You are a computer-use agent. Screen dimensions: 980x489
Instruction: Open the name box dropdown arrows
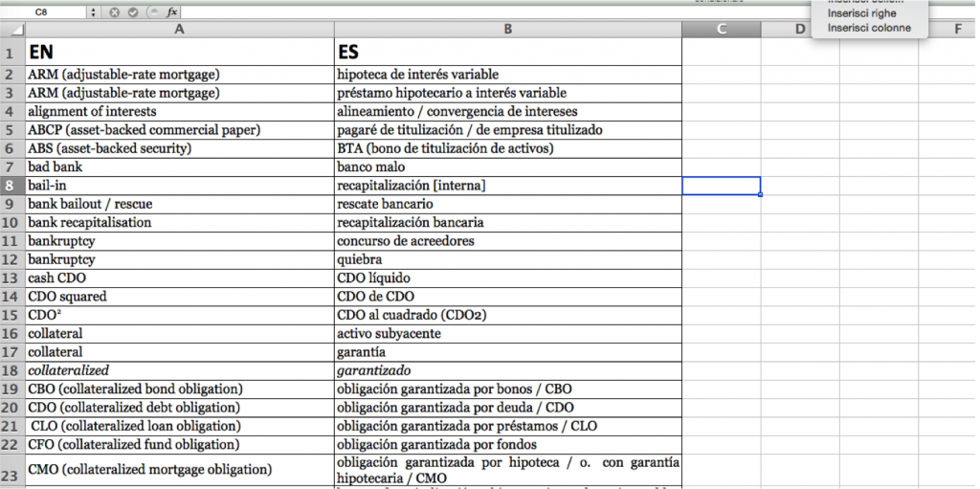tap(94, 11)
